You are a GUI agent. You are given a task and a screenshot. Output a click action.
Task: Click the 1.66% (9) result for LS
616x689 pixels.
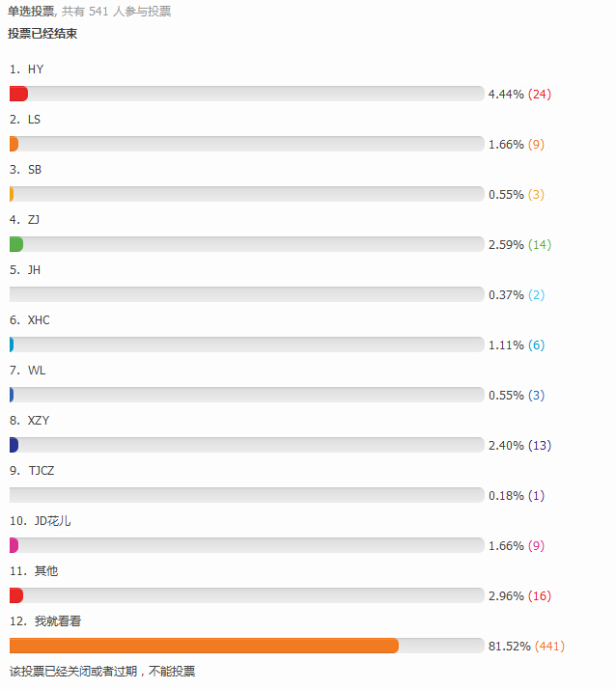click(517, 144)
